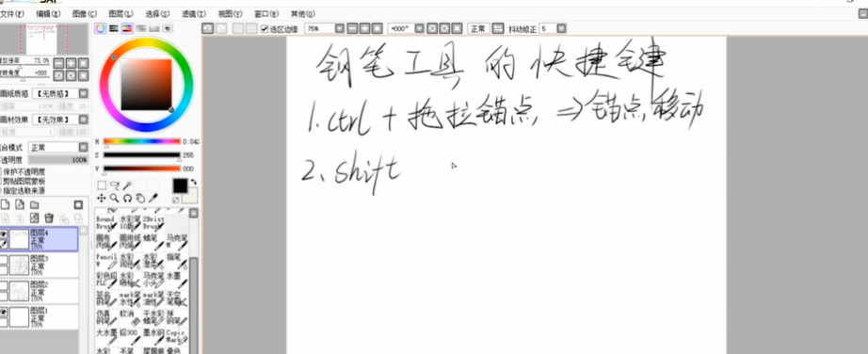Open the 窗口 menu
The image size is (868, 354).
(x=266, y=14)
